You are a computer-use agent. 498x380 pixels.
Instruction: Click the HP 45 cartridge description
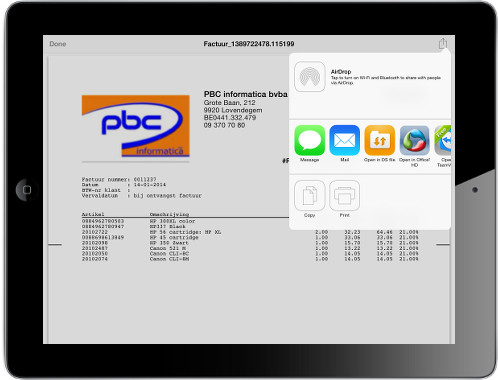pyautogui.click(x=174, y=237)
